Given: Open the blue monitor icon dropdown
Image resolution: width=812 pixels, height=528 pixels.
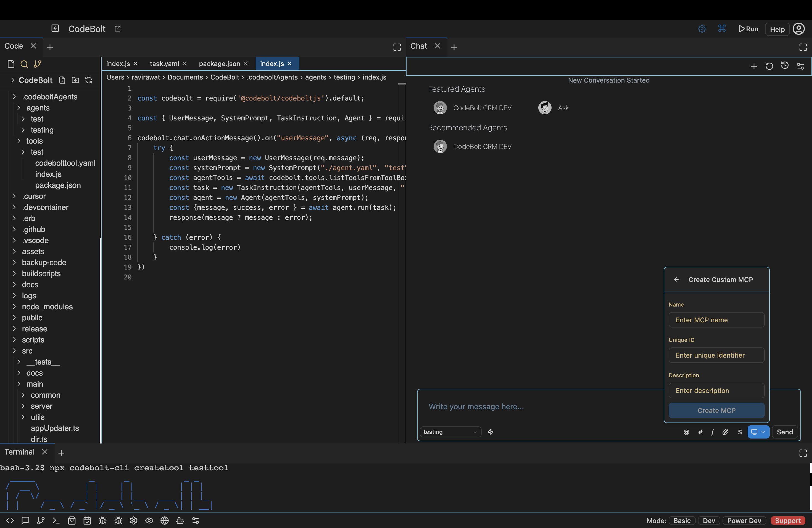Looking at the screenshot, I should [x=758, y=432].
